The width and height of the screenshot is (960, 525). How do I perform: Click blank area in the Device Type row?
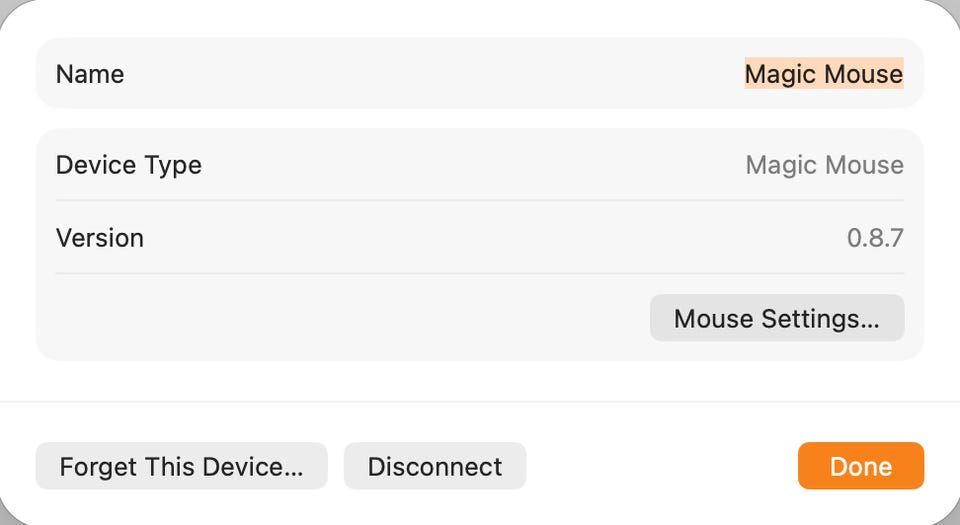(470, 165)
